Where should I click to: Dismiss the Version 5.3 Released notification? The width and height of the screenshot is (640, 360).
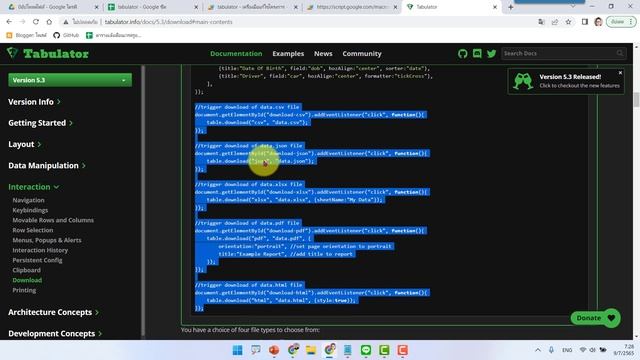(620, 73)
